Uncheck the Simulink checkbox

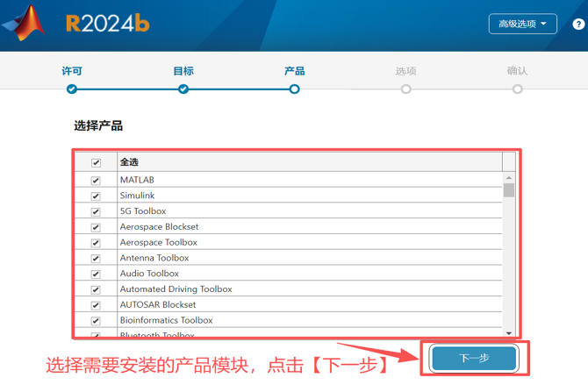(x=96, y=196)
